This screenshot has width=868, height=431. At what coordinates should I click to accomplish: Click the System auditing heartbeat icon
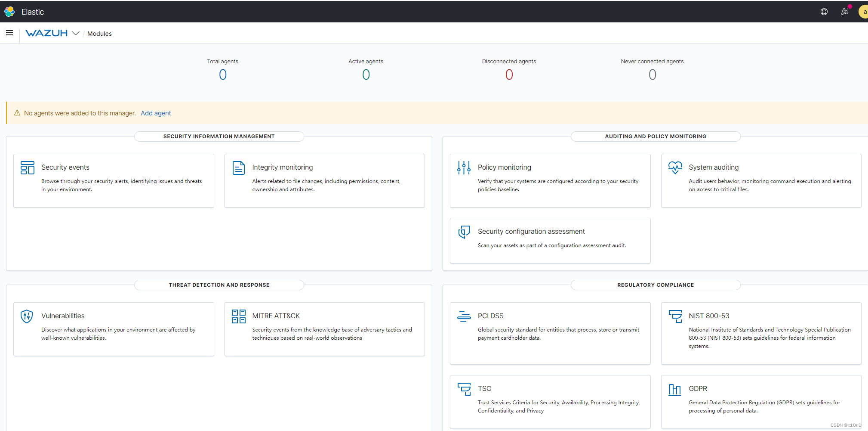[675, 167]
